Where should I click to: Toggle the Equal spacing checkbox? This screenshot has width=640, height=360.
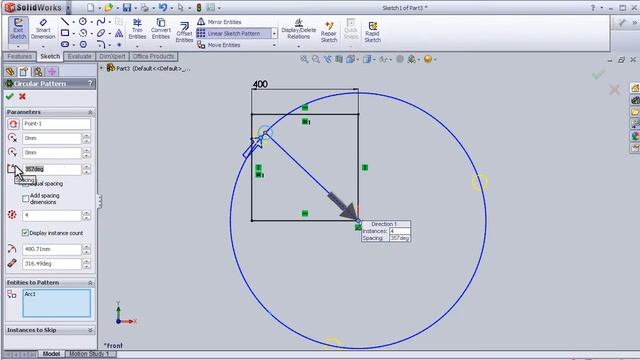click(x=25, y=184)
